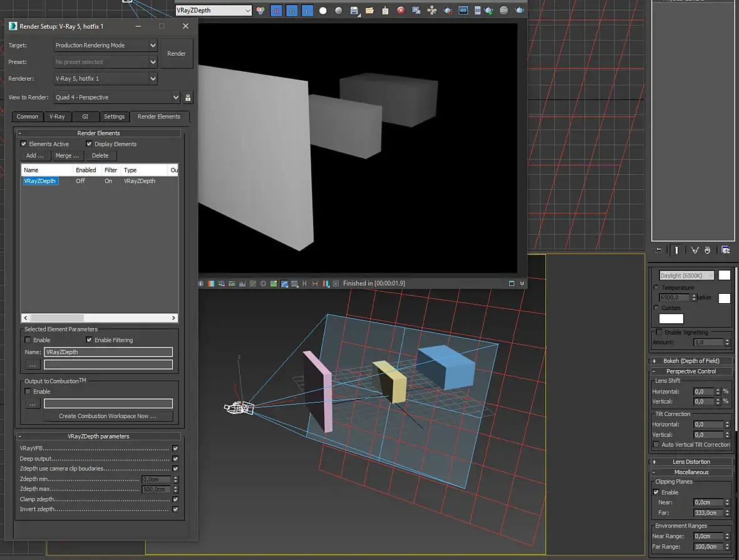The height and width of the screenshot is (560, 739).
Task: Click the stop rendering icon
Action: pos(504,11)
